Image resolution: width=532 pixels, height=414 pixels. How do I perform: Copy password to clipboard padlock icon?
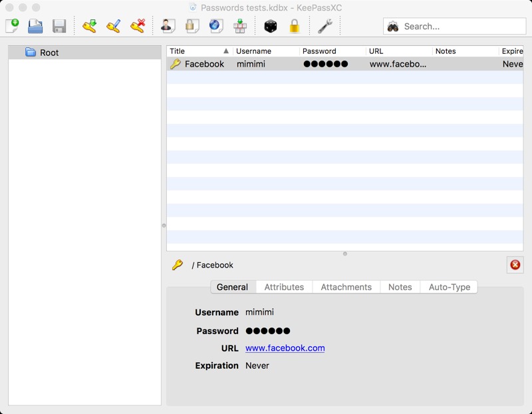(192, 26)
